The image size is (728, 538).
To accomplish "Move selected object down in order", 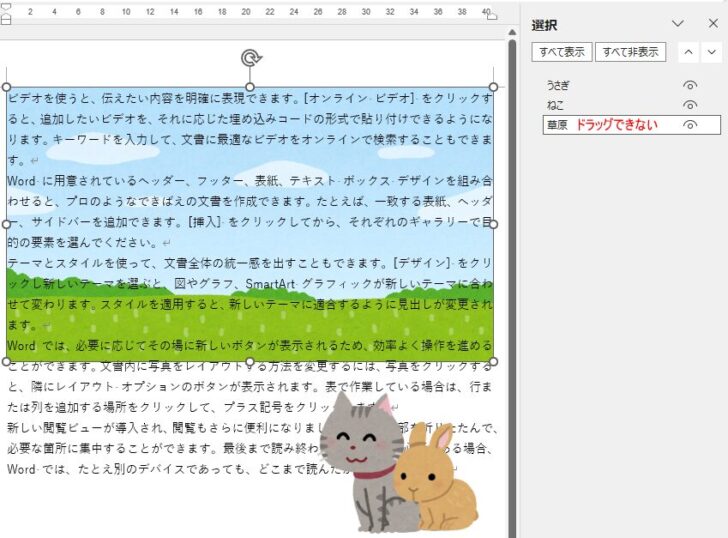I will click(712, 52).
